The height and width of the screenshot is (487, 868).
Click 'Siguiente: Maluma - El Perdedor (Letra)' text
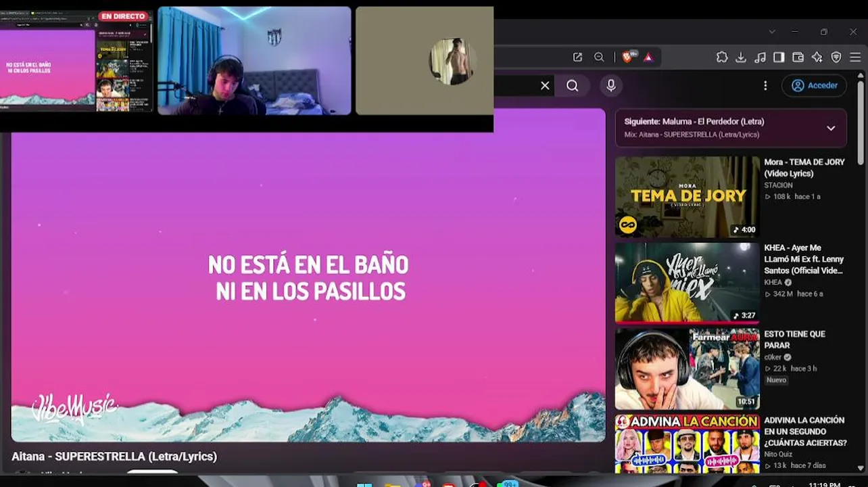click(x=694, y=122)
